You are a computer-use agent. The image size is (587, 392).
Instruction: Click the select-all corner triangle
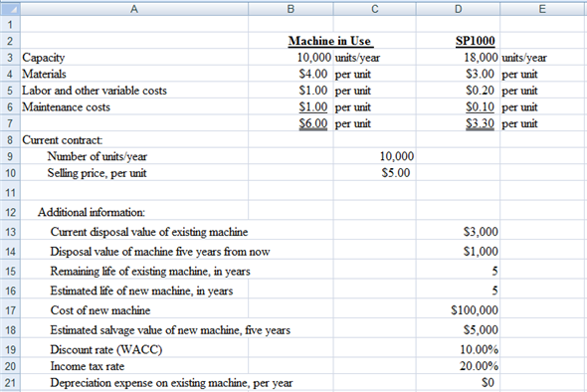point(11,8)
